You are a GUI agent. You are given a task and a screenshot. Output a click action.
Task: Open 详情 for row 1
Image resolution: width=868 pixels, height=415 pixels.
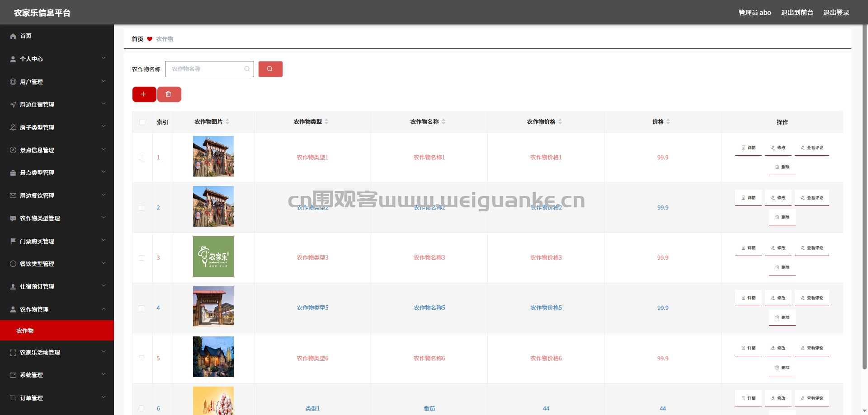[x=748, y=148]
